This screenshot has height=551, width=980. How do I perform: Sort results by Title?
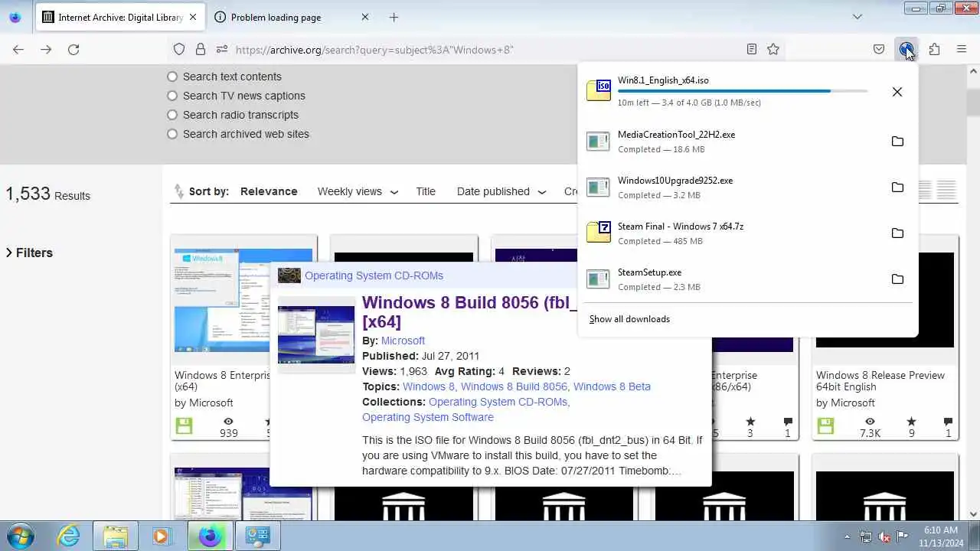pyautogui.click(x=426, y=191)
